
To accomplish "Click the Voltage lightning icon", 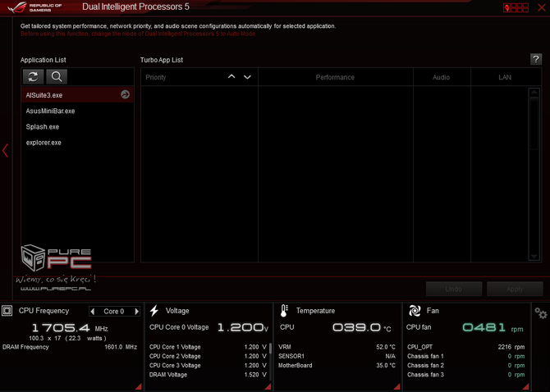I will [154, 311].
